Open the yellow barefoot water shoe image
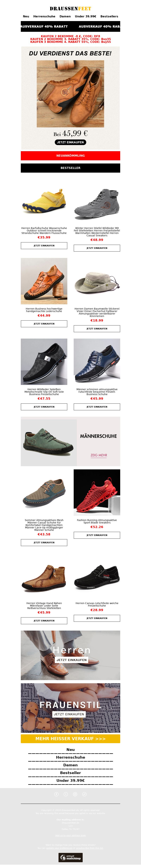The height and width of the screenshot is (868, 141). pyautogui.click(x=44, y=201)
